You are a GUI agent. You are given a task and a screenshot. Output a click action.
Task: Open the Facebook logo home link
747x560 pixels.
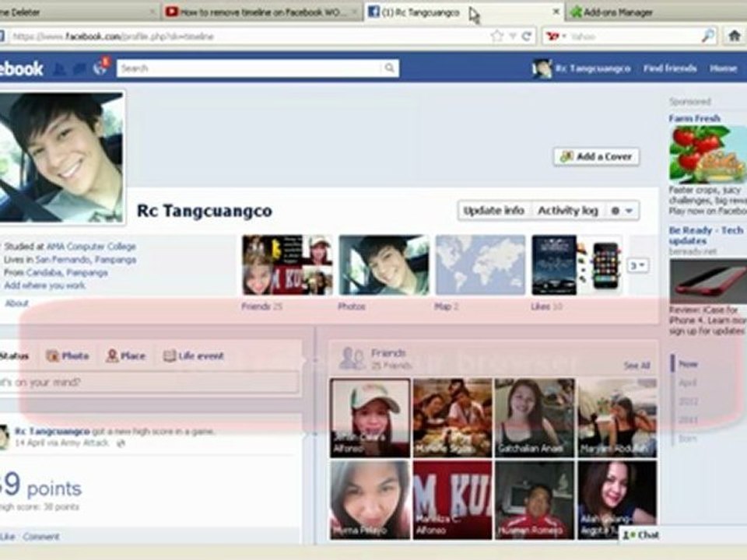click(x=22, y=69)
